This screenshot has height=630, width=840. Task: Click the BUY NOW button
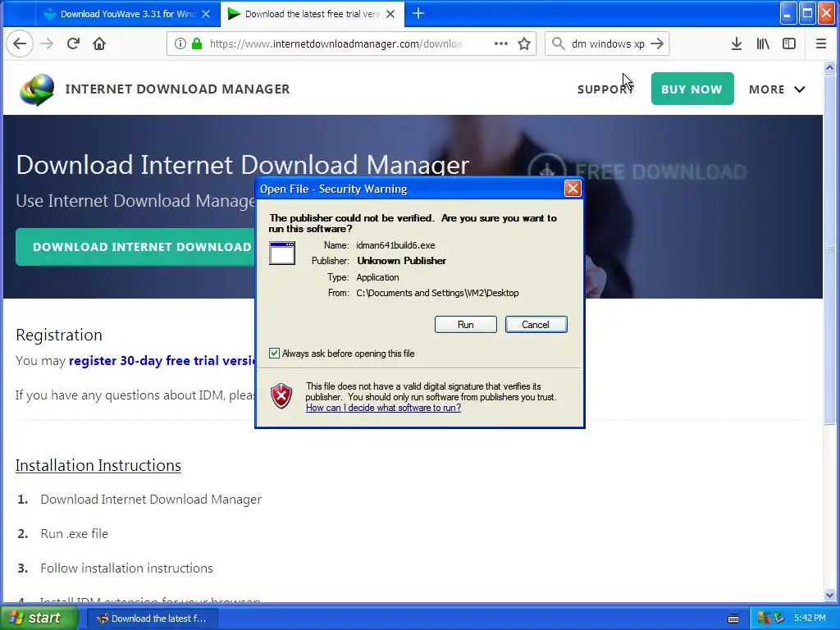(692, 89)
